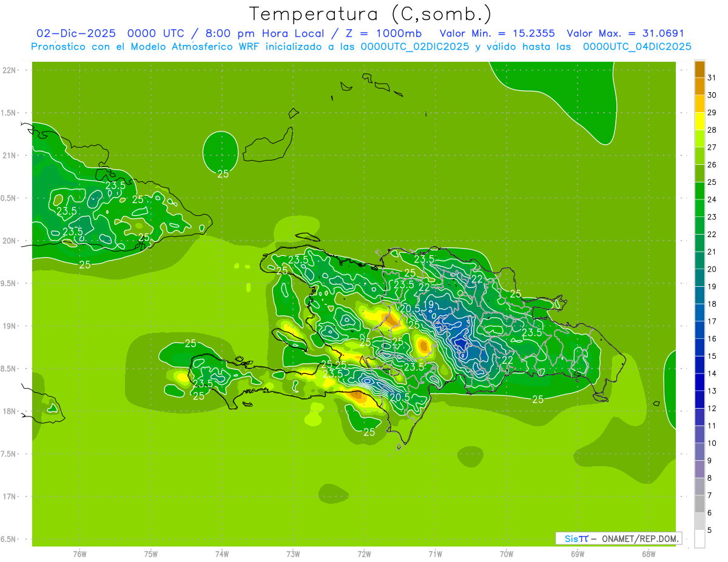Image resolution: width=728 pixels, height=562 pixels.
Task: Select the date text "02-Dic-2025"
Action: [x=76, y=33]
